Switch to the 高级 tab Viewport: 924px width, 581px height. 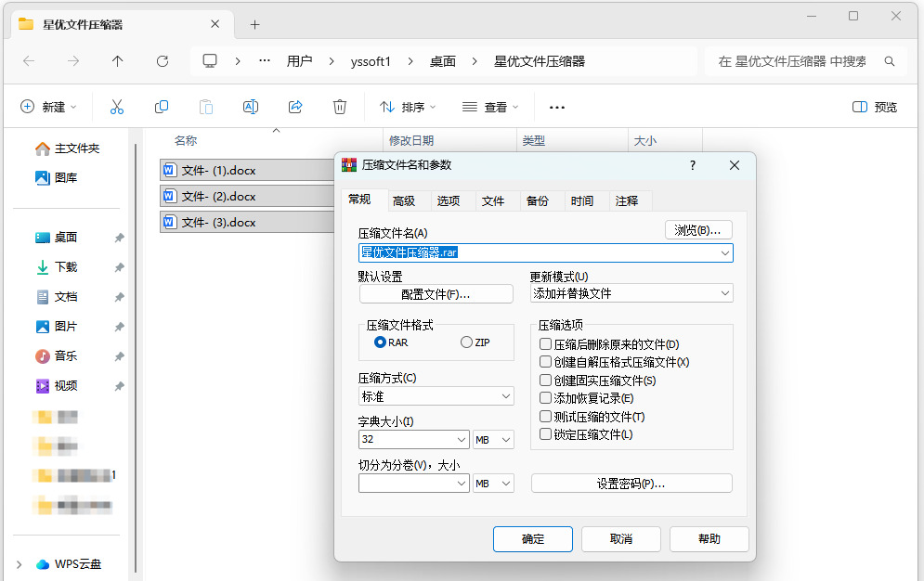coord(404,201)
